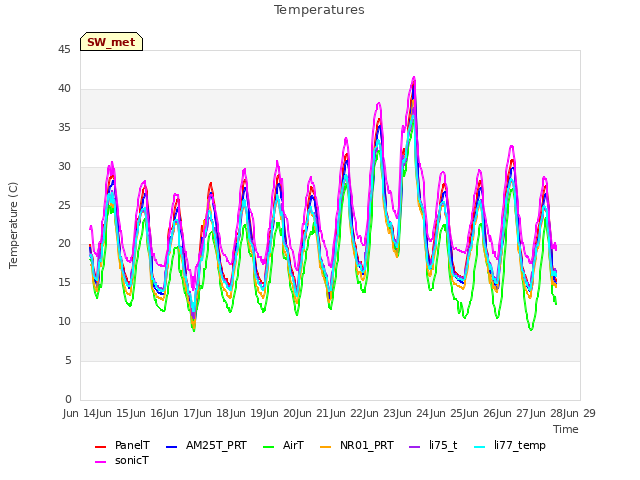This screenshot has height=480, width=640.
Task: Click the AM25T_PRT blue legend swatch
Action: [x=172, y=447]
